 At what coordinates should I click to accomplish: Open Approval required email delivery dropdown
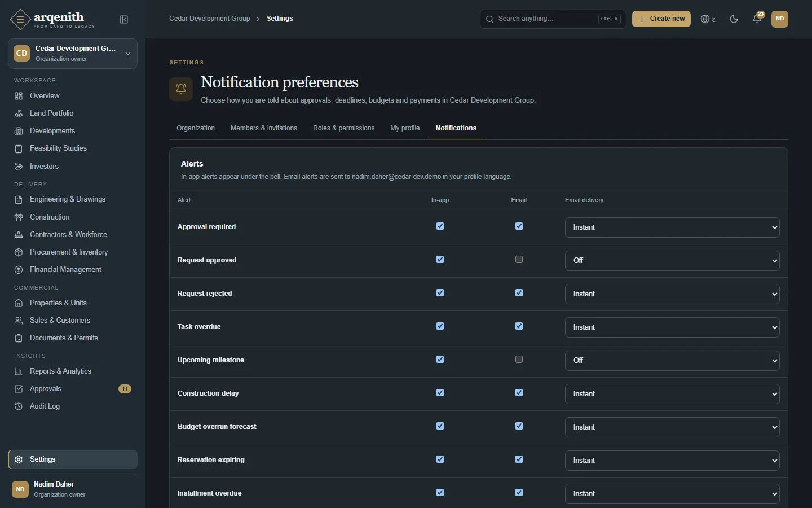pyautogui.click(x=672, y=227)
